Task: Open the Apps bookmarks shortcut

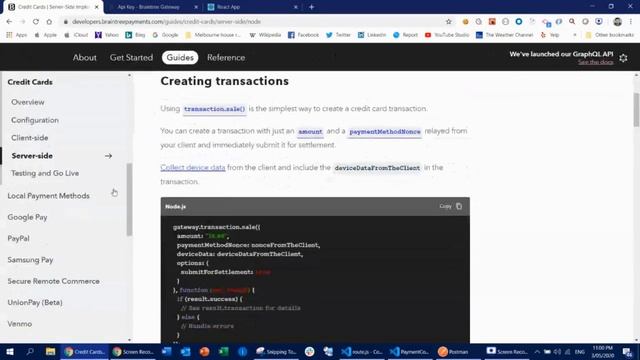Action: [17, 35]
